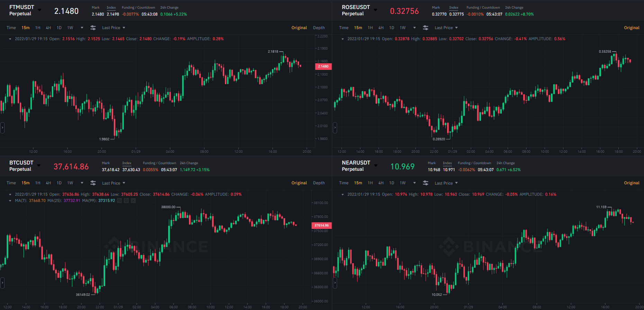This screenshot has height=310, width=644.
Task: Collapse OHLC info row in NEARUSDT chart
Action: point(343,195)
